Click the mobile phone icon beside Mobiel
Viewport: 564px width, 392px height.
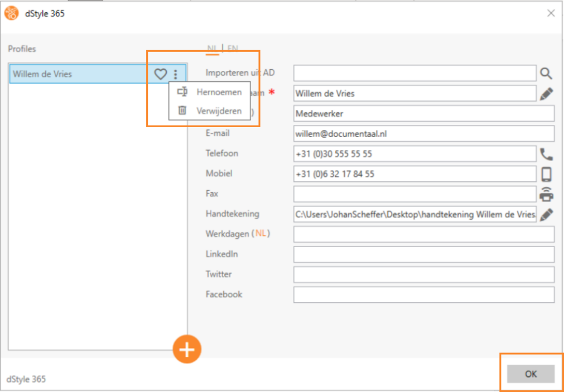coord(546,175)
